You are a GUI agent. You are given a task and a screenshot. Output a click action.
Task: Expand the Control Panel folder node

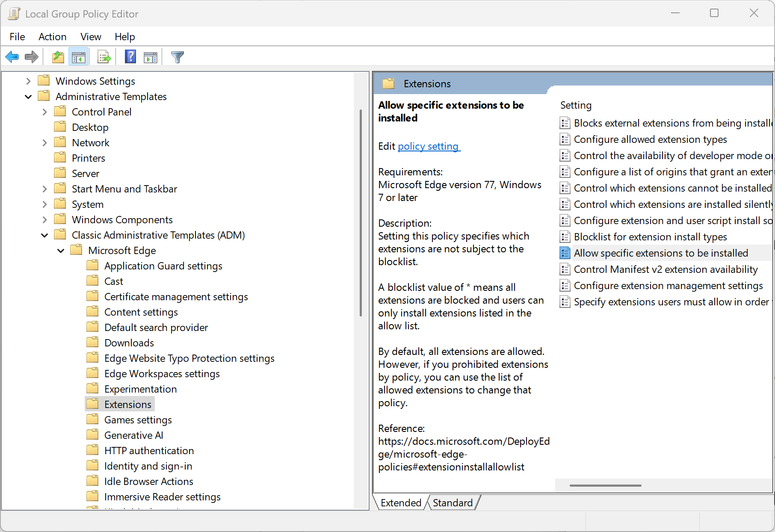44,112
